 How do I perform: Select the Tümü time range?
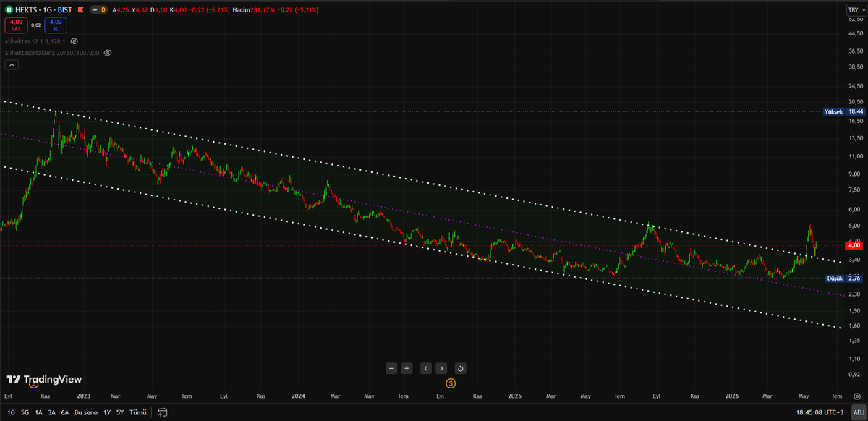coord(137,412)
